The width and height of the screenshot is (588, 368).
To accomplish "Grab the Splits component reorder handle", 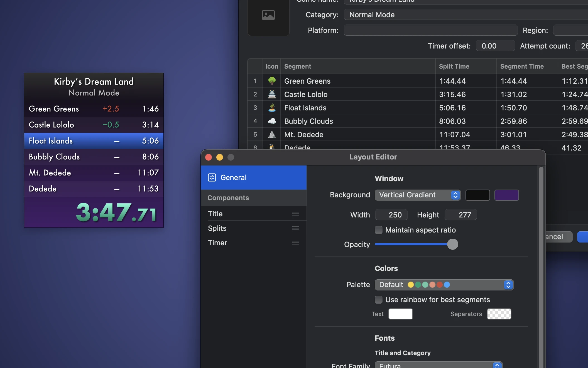I will 295,228.
